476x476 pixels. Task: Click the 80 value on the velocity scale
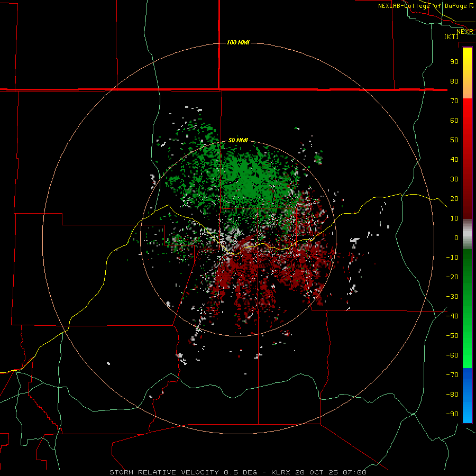pos(454,81)
